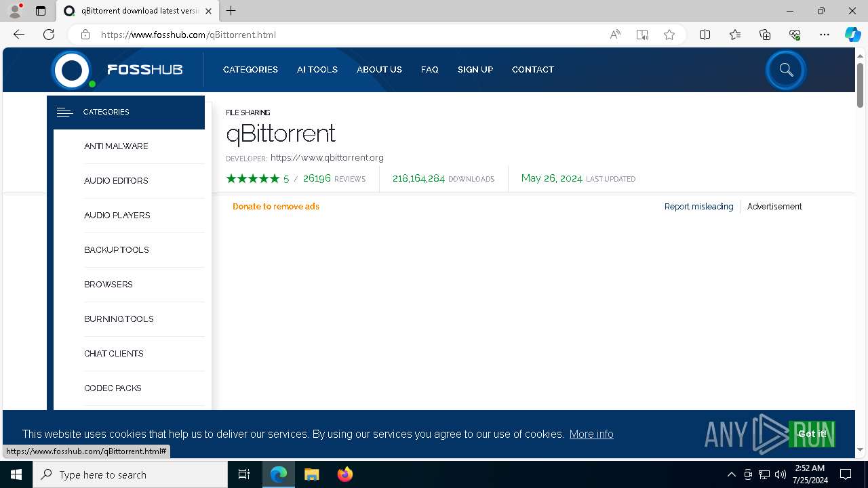Open browser Collections
The width and height of the screenshot is (868, 488).
(765, 35)
